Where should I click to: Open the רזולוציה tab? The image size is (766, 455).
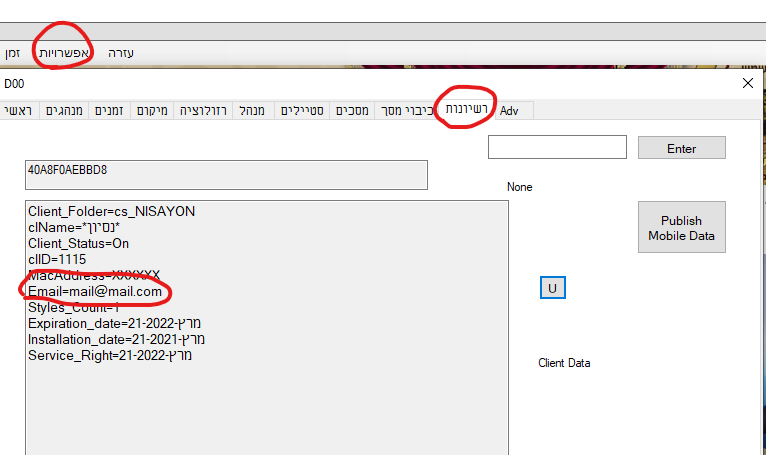click(204, 110)
